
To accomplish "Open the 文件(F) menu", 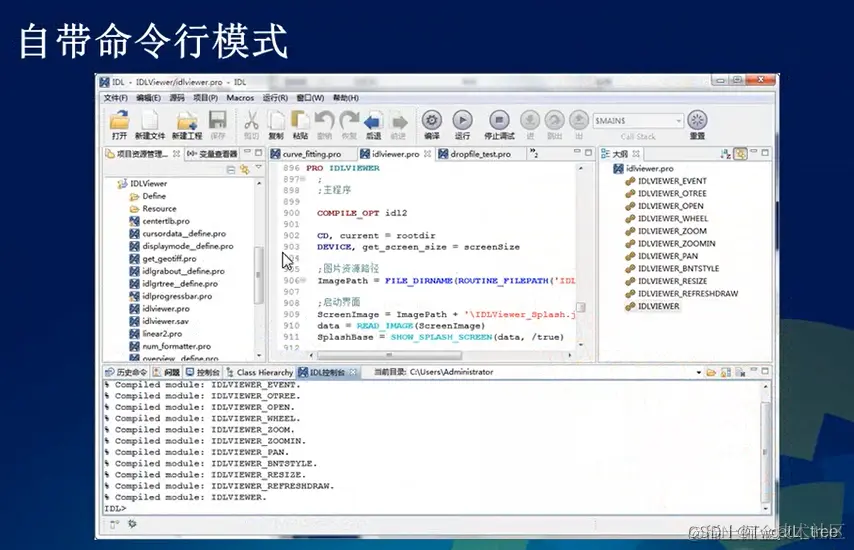I will click(x=115, y=98).
